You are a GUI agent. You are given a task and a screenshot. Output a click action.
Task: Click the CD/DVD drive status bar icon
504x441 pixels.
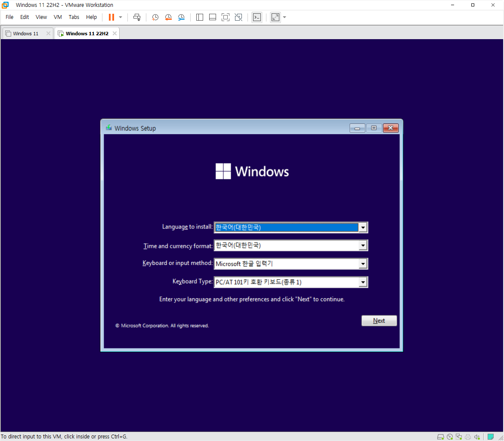point(450,437)
